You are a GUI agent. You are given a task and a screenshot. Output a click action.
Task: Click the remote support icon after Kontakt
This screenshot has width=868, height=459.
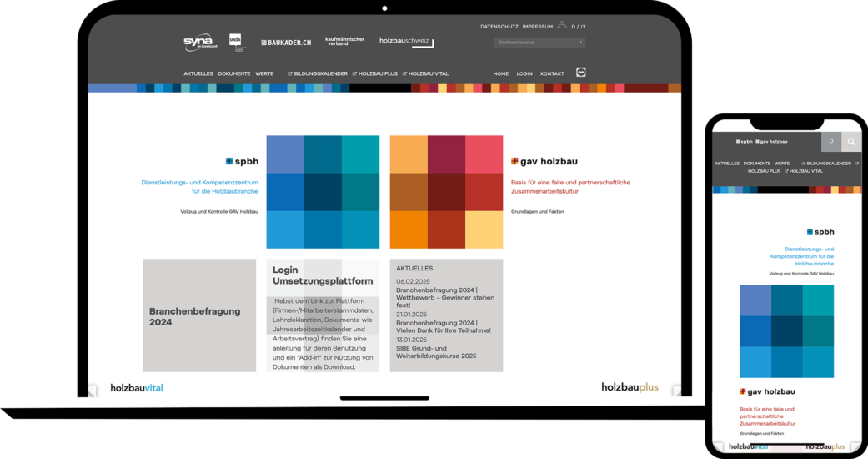click(x=581, y=73)
